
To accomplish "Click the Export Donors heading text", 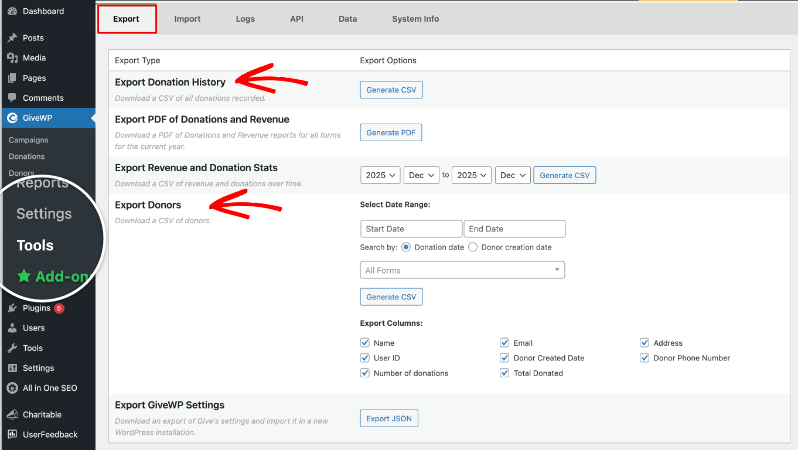I will click(148, 205).
